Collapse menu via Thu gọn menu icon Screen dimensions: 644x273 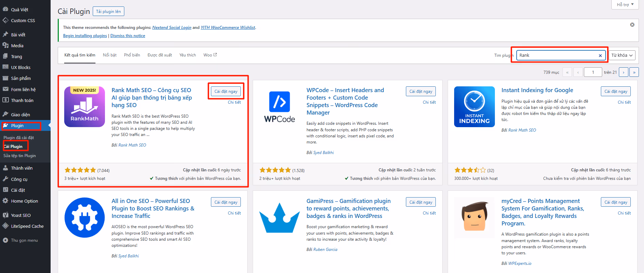[x=5, y=240]
